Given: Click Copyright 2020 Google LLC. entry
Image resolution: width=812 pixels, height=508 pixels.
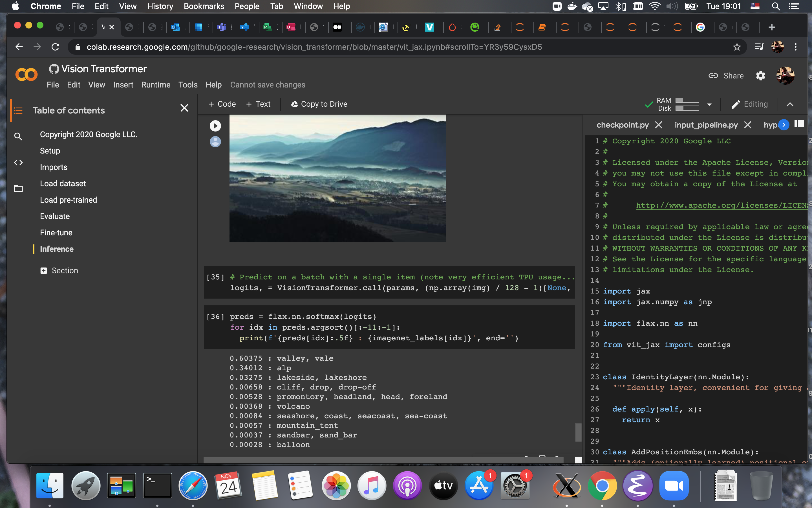Looking at the screenshot, I should pyautogui.click(x=89, y=134).
